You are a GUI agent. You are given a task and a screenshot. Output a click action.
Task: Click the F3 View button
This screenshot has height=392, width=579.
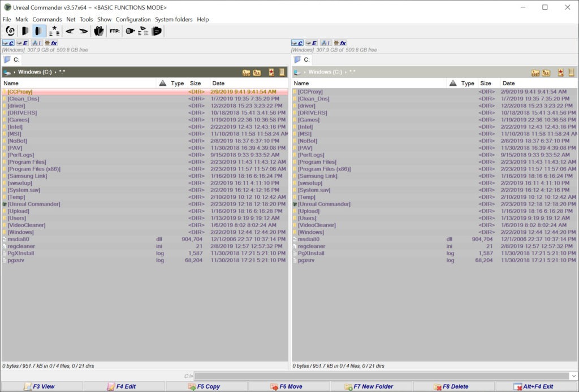click(x=42, y=386)
